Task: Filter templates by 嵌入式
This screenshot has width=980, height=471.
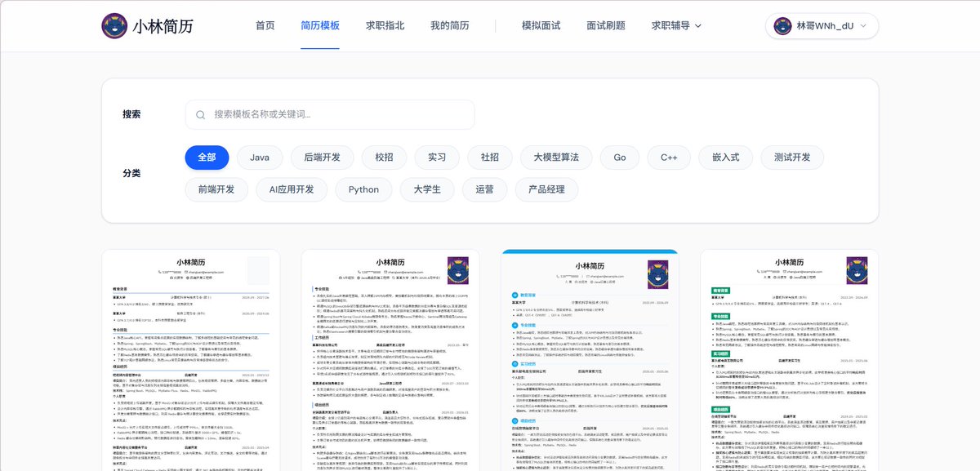Action: tap(724, 158)
